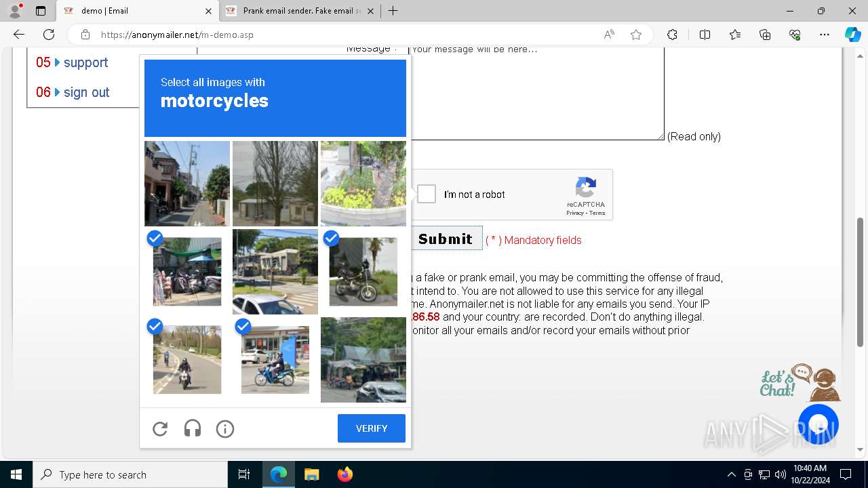
Task: Click the sign out link
Action: (x=86, y=92)
